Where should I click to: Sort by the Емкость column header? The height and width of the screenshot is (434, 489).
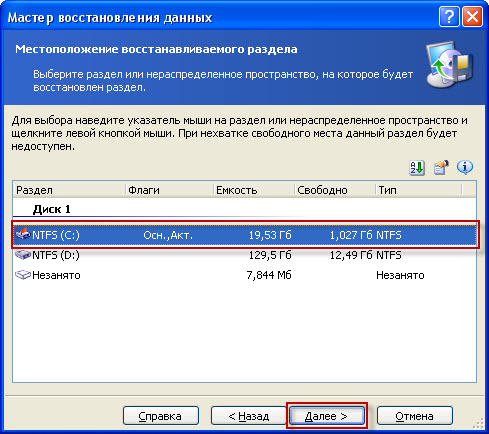[x=254, y=190]
